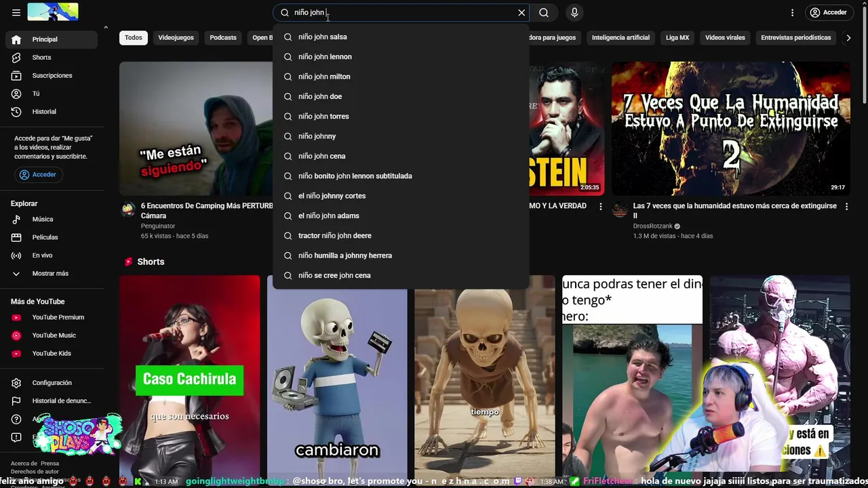Open YouTube Kids link
Viewport: 868px width, 488px height.
(52, 353)
